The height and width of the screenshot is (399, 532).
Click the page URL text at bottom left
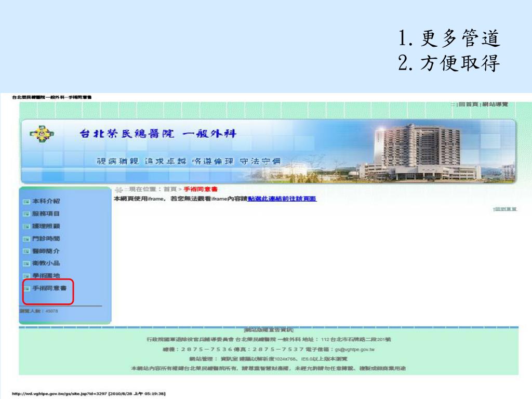pos(88,394)
